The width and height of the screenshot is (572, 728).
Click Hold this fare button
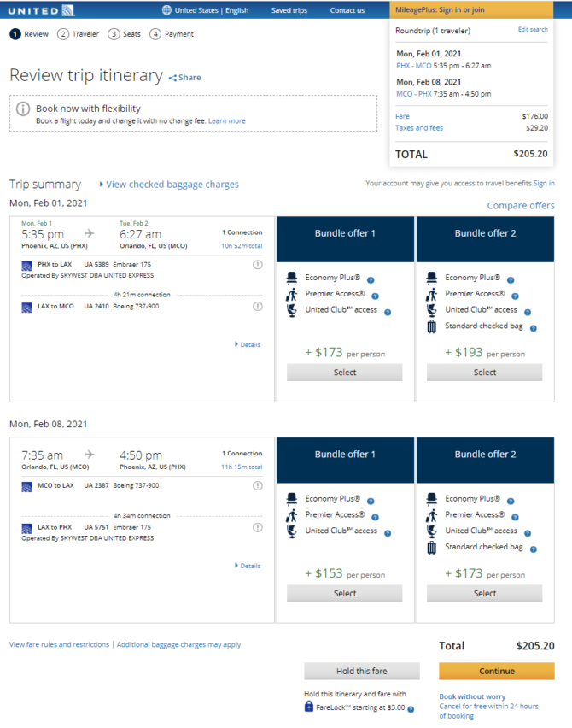tap(362, 671)
